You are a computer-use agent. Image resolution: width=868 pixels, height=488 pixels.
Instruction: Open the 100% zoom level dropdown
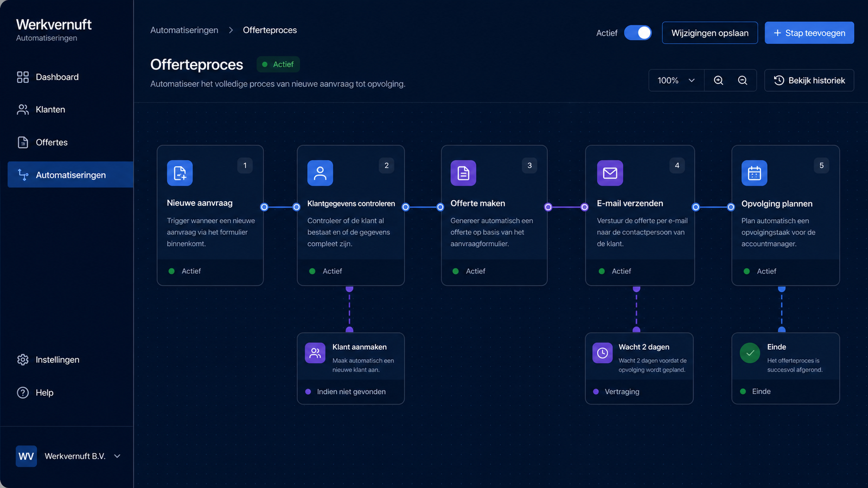pyautogui.click(x=676, y=80)
